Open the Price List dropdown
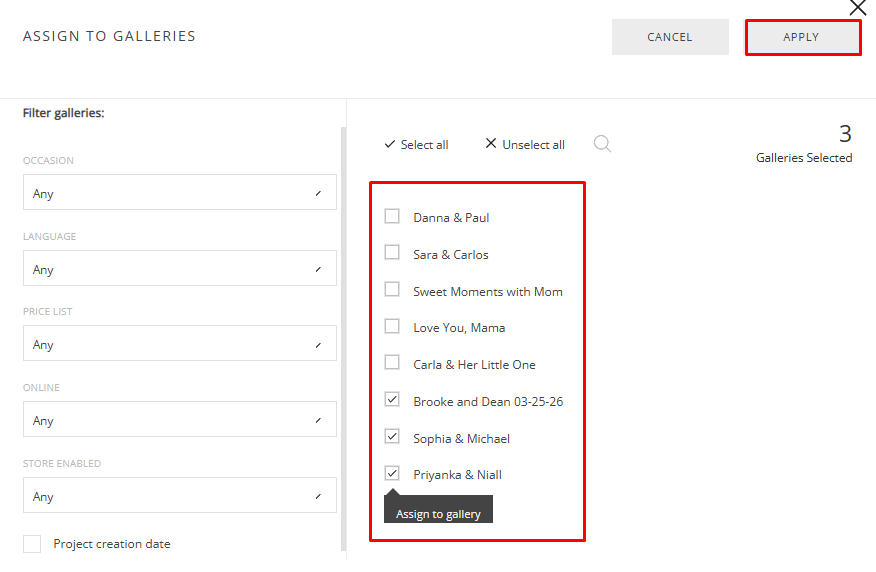The width and height of the screenshot is (876, 572). 179,344
